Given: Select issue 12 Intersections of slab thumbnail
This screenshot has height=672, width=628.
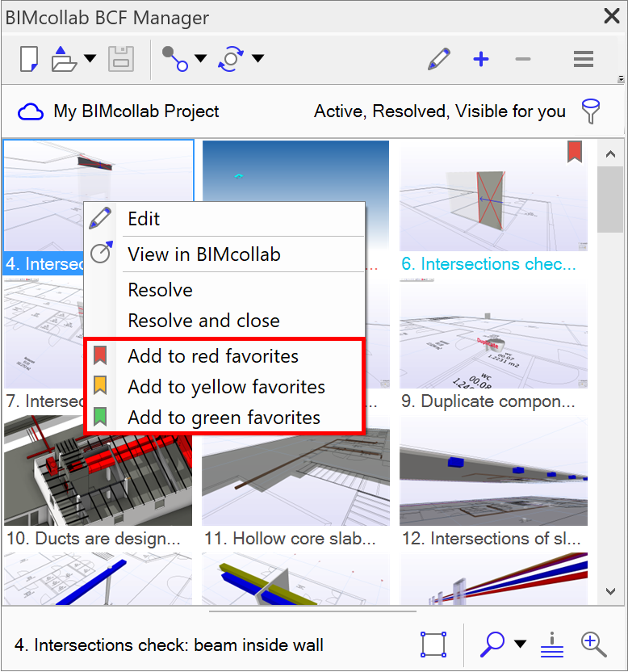Looking at the screenshot, I should (493, 471).
